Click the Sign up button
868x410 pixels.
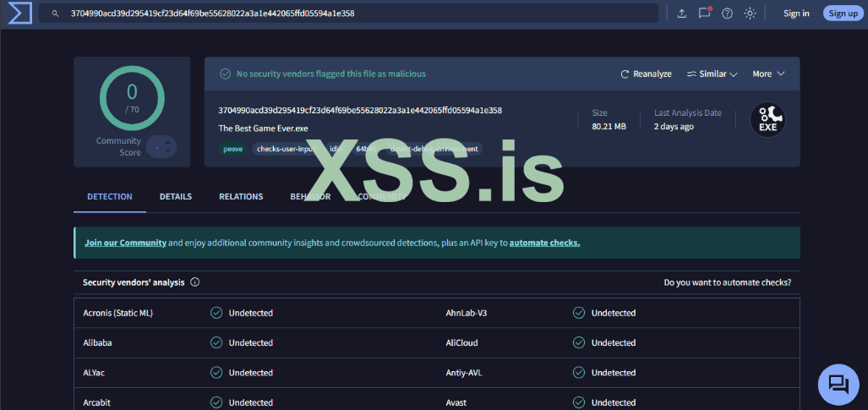click(843, 14)
